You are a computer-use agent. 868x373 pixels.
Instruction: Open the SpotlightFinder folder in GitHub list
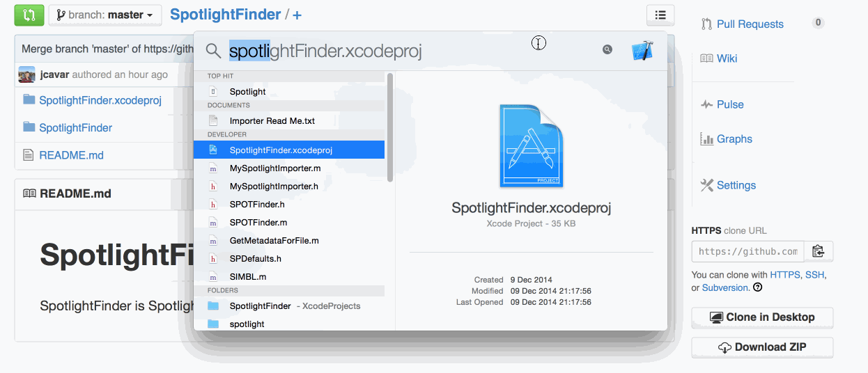[x=75, y=127]
